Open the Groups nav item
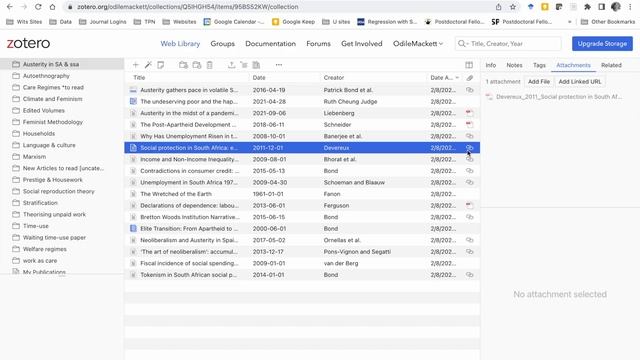Image resolution: width=640 pixels, height=360 pixels. tap(222, 44)
